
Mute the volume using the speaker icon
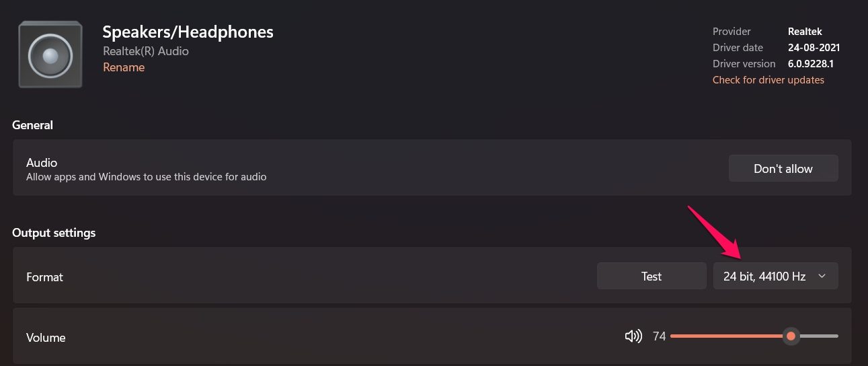click(x=633, y=336)
